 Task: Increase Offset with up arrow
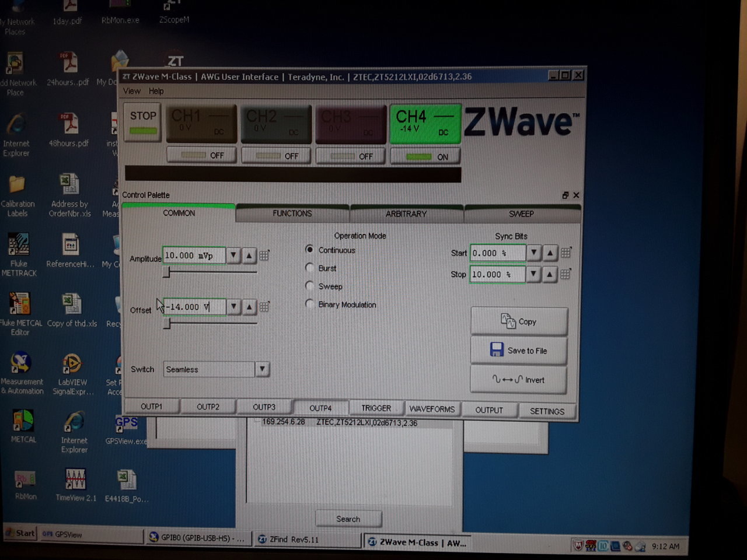tap(249, 306)
